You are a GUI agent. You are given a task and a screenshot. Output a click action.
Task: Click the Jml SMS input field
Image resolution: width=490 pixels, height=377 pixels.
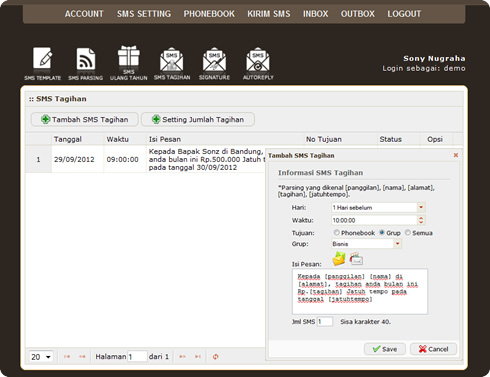coord(324,322)
